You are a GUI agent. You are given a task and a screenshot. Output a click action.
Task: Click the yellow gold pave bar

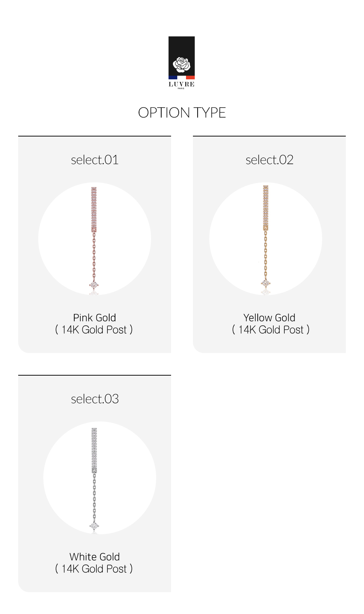[x=266, y=207]
